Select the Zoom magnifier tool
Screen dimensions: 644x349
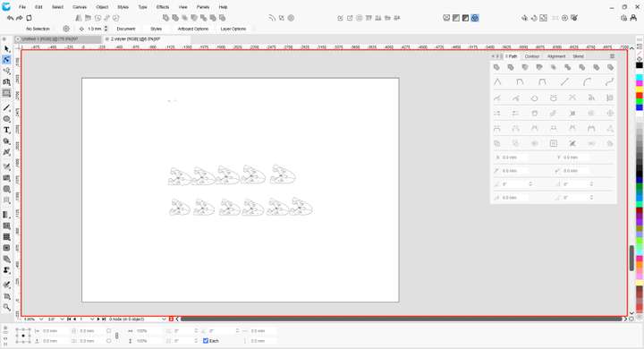(x=6, y=307)
